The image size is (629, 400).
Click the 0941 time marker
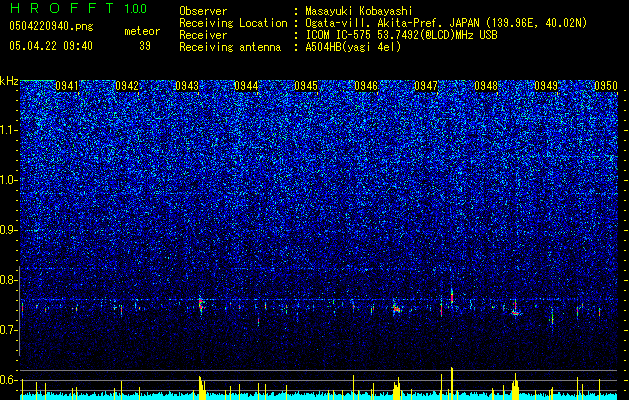(x=67, y=86)
